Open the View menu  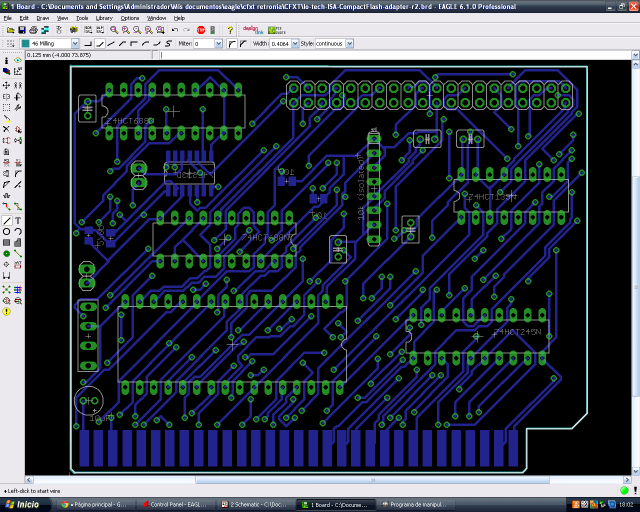[x=62, y=18]
